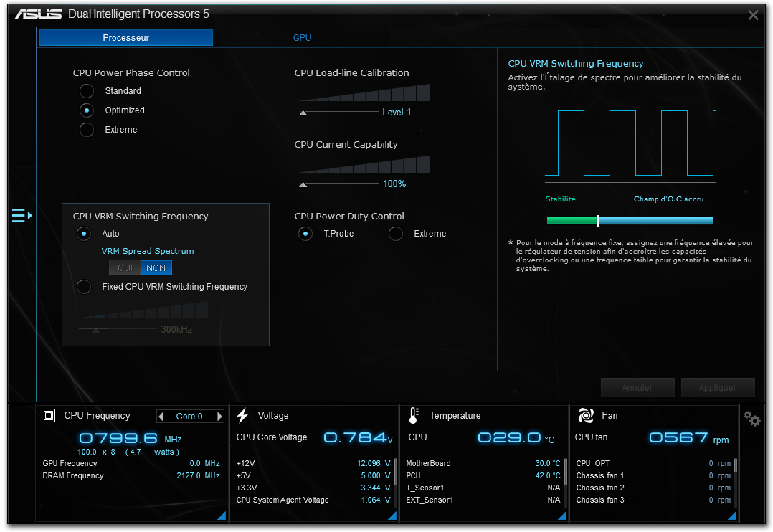Viewport: 773px width, 532px height.
Task: Switch to the Processeur tab
Action: click(126, 38)
